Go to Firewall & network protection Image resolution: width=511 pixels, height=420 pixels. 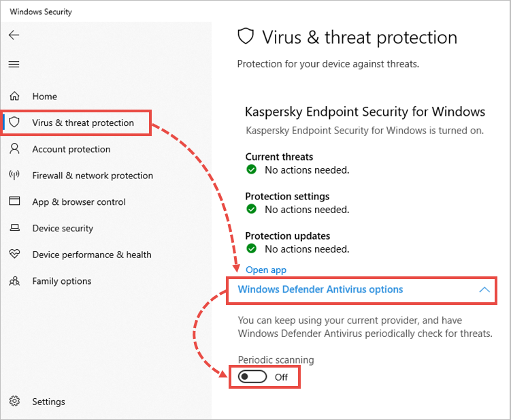tap(93, 176)
